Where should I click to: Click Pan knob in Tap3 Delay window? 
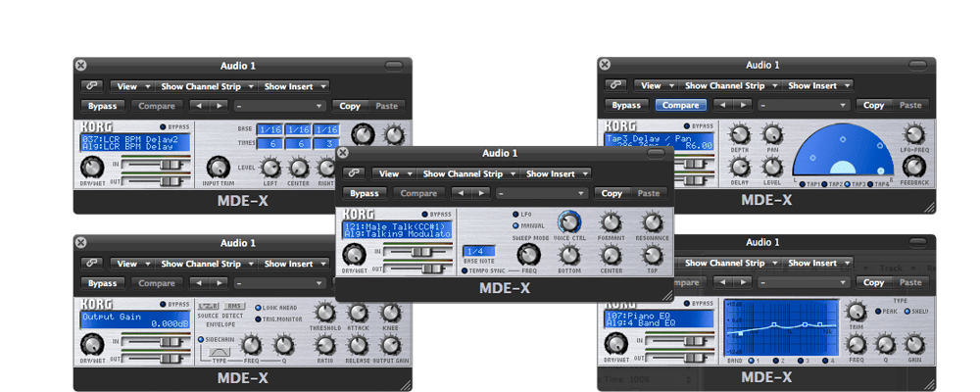coord(772,134)
